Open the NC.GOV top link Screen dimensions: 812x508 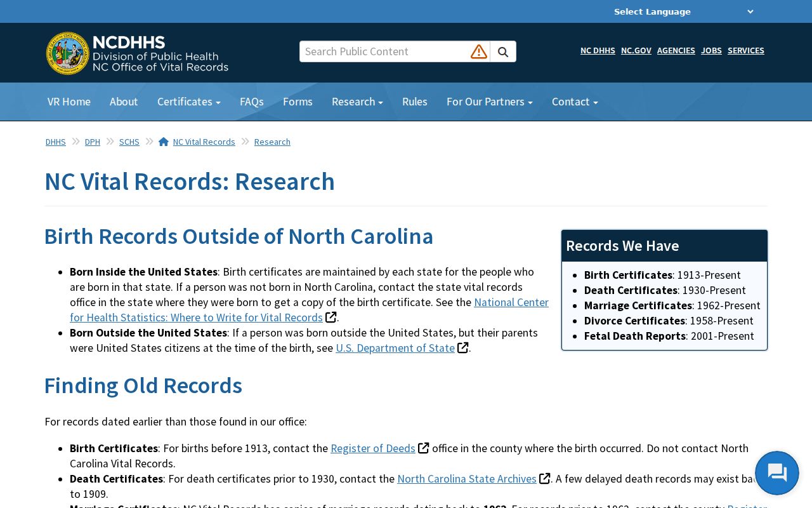[636, 50]
